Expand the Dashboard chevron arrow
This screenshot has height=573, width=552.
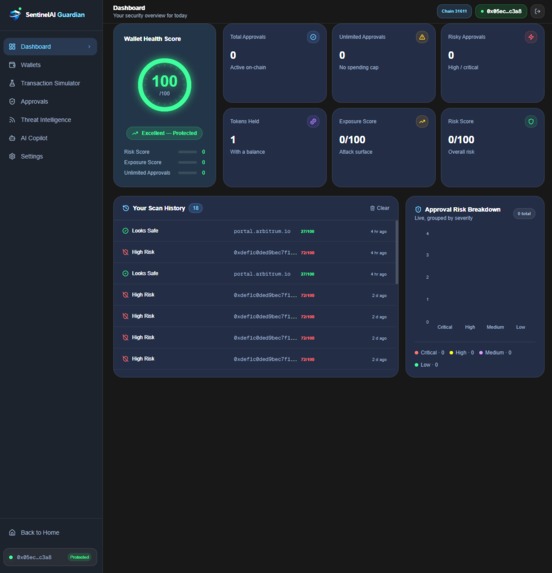(89, 46)
